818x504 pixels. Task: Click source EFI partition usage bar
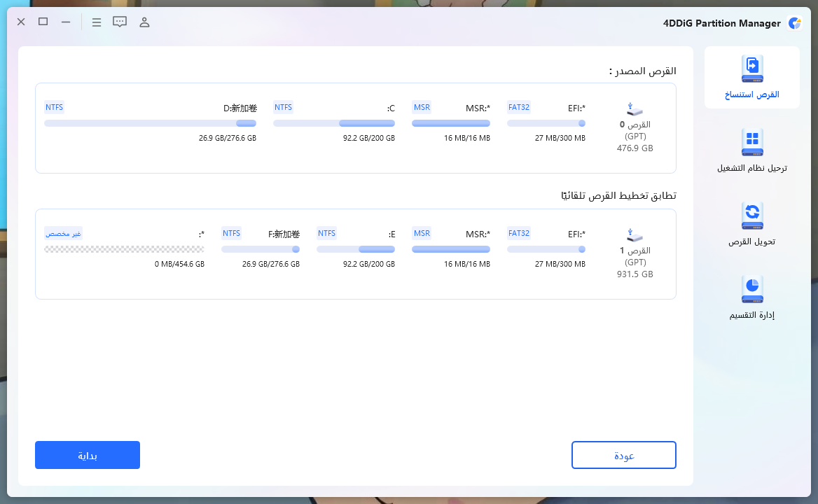[546, 123]
